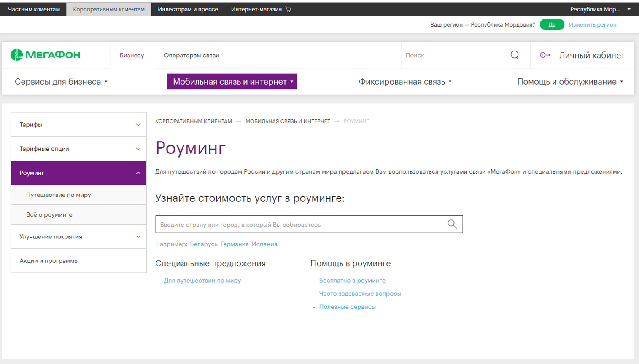Open Акции и программы in the sidebar
This screenshot has height=364, width=639.
pos(78,260)
